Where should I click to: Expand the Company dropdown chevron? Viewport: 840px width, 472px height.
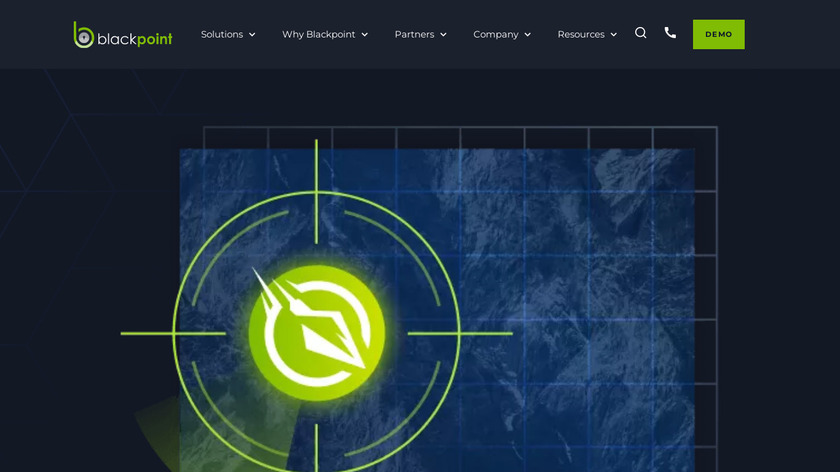pyautogui.click(x=528, y=35)
